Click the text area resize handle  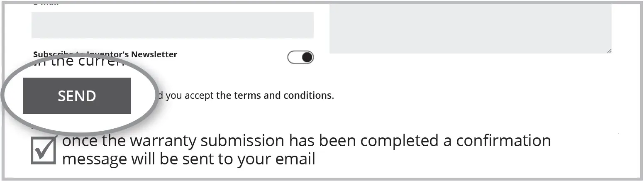[x=609, y=51]
